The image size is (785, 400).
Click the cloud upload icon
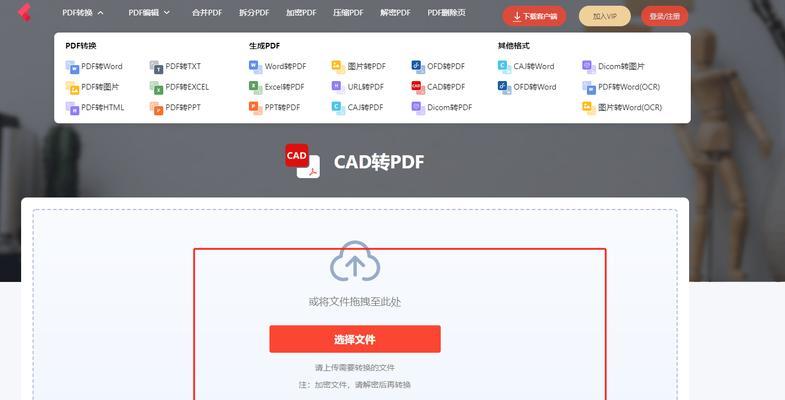355,261
